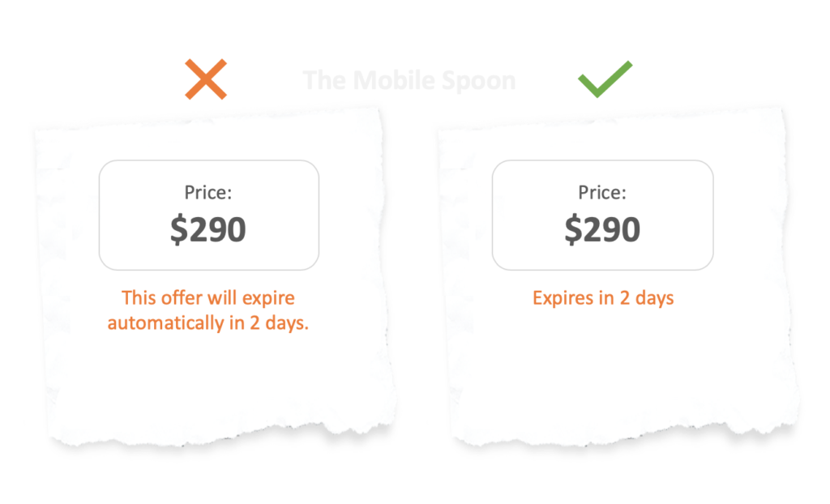Click the orange X cross icon

(x=205, y=79)
